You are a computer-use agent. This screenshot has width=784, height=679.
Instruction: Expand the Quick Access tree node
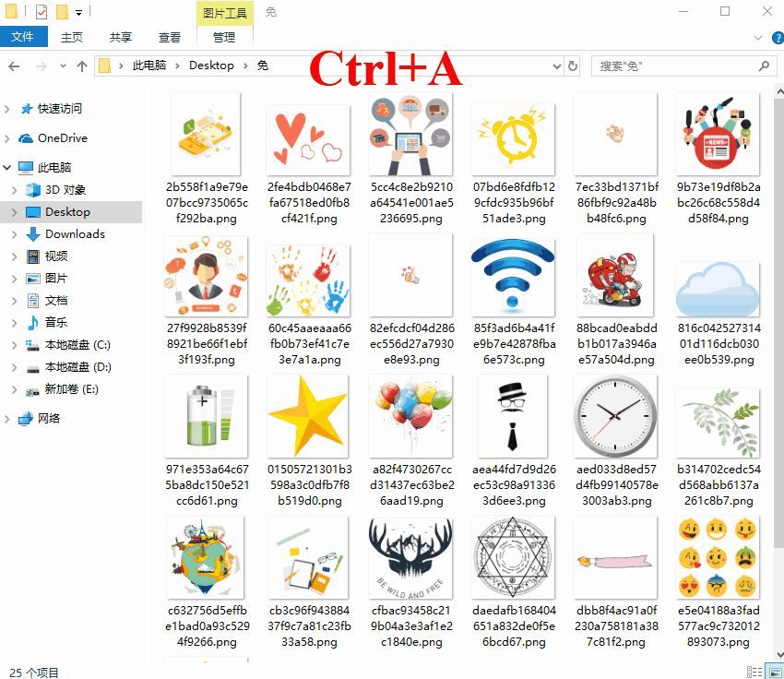pyautogui.click(x=7, y=109)
